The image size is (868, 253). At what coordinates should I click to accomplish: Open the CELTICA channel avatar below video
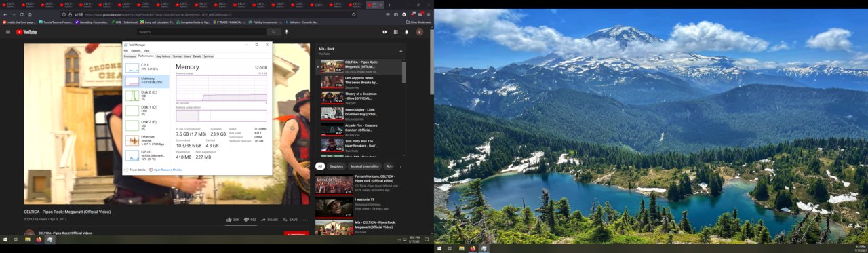(30, 233)
